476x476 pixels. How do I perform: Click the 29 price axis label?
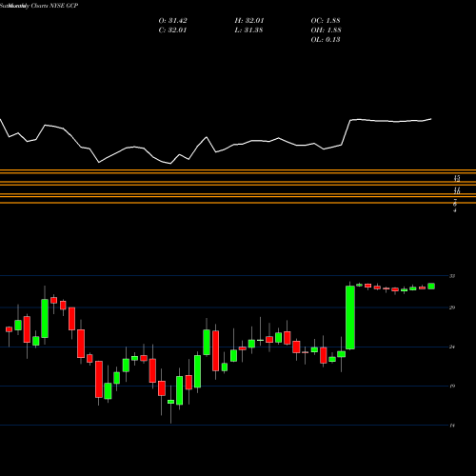[x=452, y=307]
